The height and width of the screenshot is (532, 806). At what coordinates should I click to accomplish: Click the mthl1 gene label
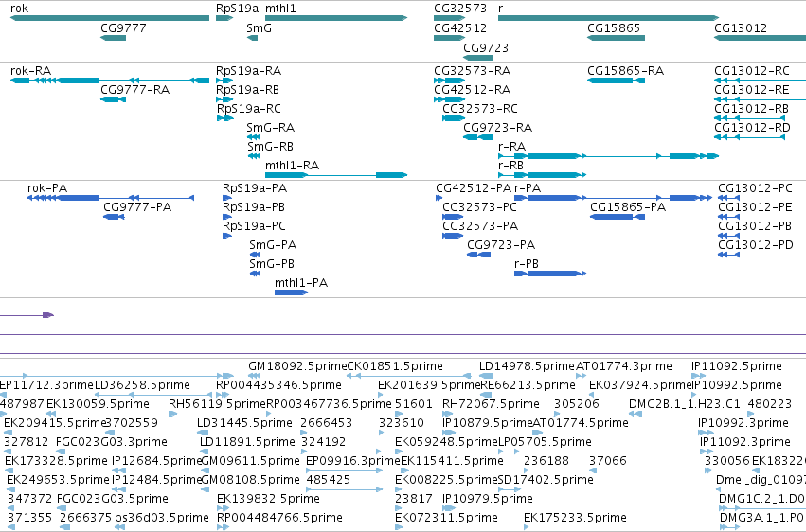(280, 9)
